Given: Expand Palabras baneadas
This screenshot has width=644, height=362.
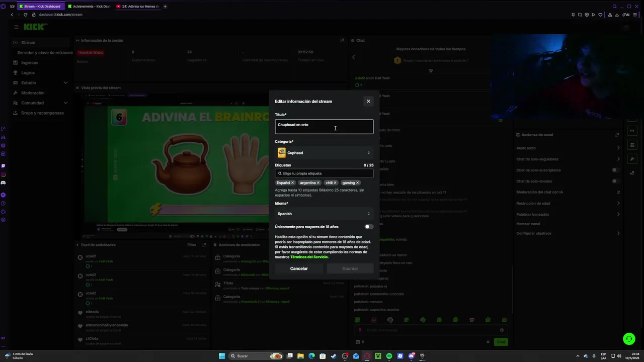Looking at the screenshot, I should [x=618, y=215].
